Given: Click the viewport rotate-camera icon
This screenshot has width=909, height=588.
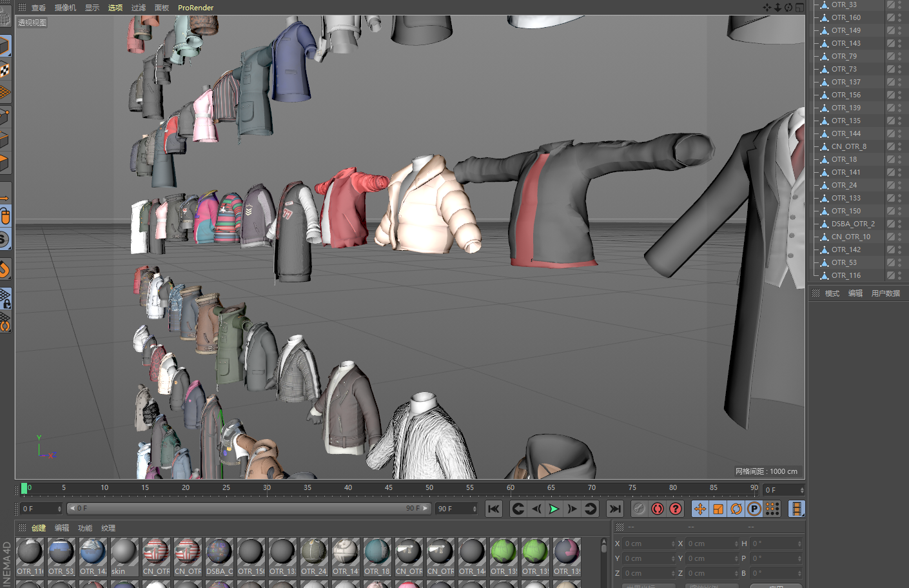Looking at the screenshot, I should [788, 8].
